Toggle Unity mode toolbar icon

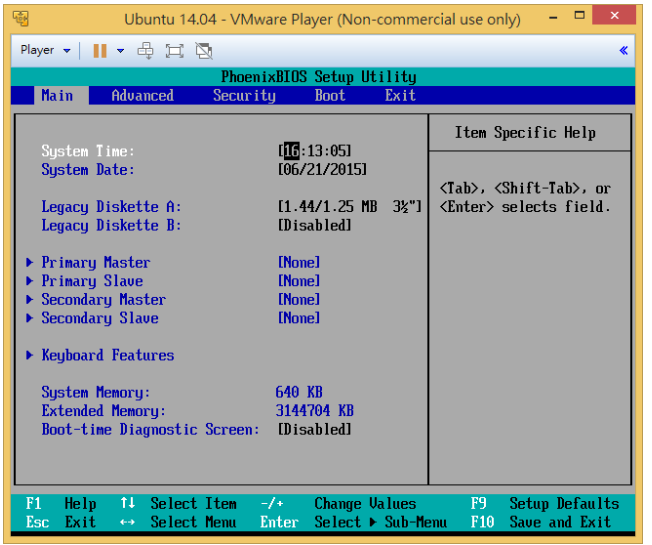coord(204,51)
